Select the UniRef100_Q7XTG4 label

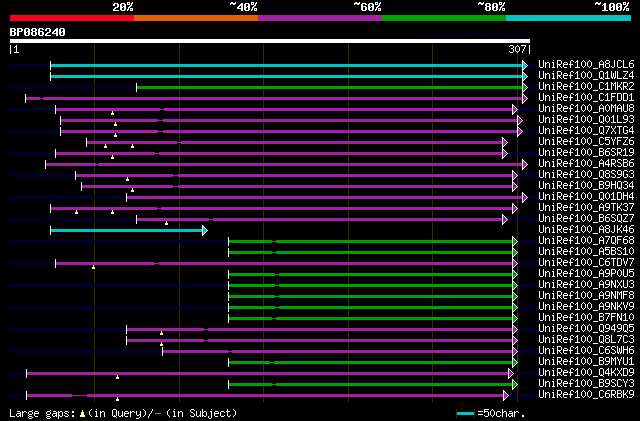(586, 130)
